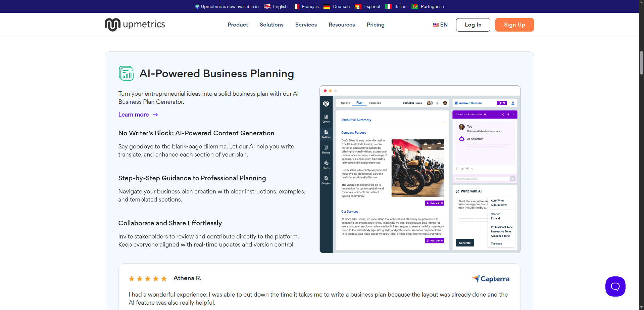Click the Log In button
This screenshot has width=644, height=310.
473,25
